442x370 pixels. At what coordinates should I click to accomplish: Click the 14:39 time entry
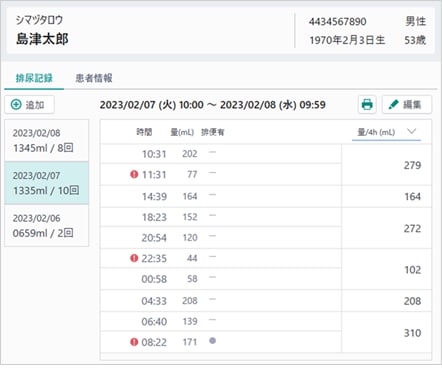pyautogui.click(x=154, y=196)
